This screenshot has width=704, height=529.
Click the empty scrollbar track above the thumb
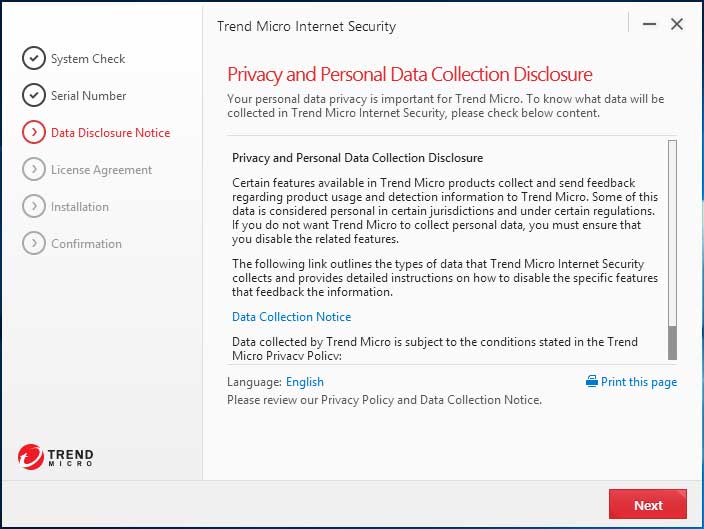pyautogui.click(x=672, y=233)
